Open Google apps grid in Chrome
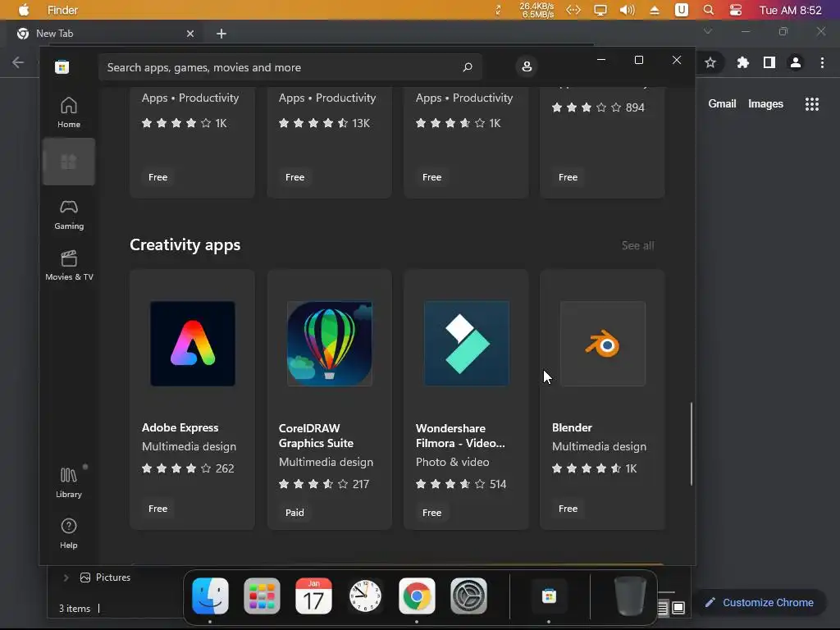Image resolution: width=840 pixels, height=630 pixels. [x=812, y=104]
